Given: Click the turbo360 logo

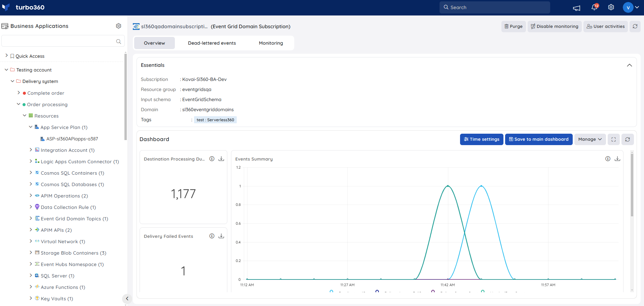Looking at the screenshot, I should 23,7.
